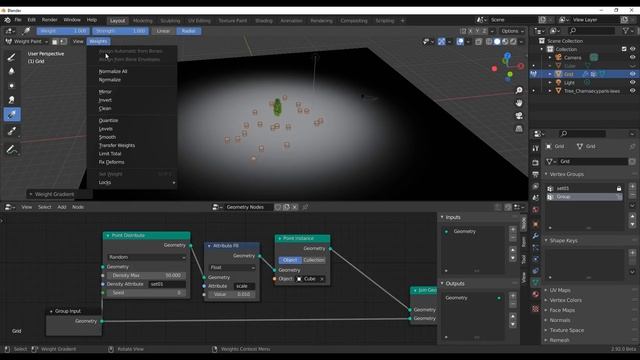Open the Tool properties tab icon
The height and width of the screenshot is (360, 640).
pos(536,149)
